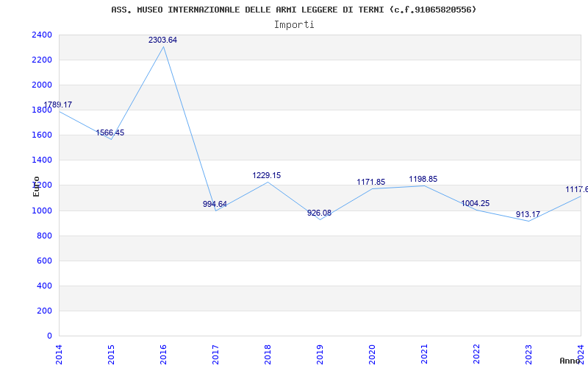Click y-axis tick 0

click(x=49, y=336)
